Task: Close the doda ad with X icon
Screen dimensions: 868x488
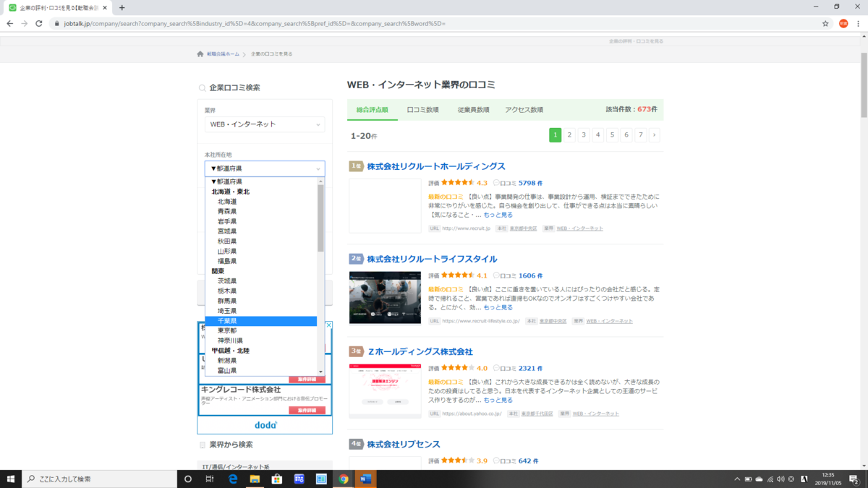Action: coord(328,325)
